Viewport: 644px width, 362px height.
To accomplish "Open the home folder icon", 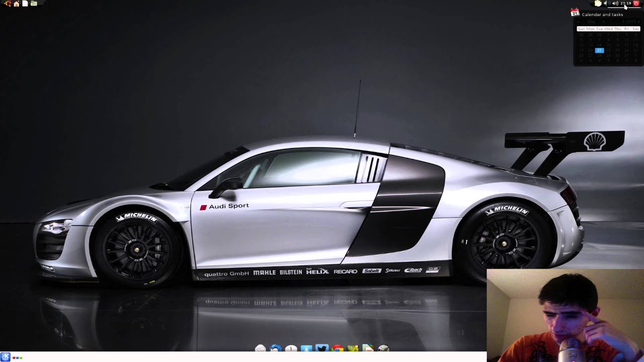I will (x=16, y=4).
